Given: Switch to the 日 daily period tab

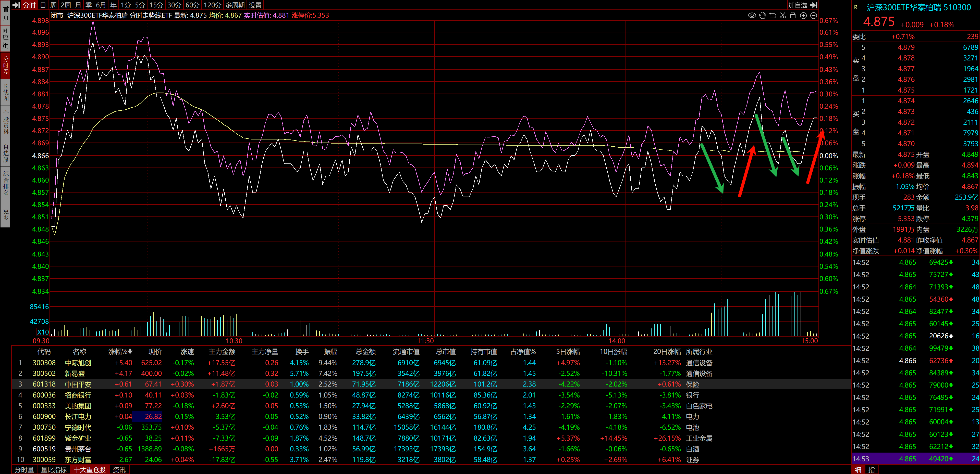Looking at the screenshot, I should pos(43,5).
